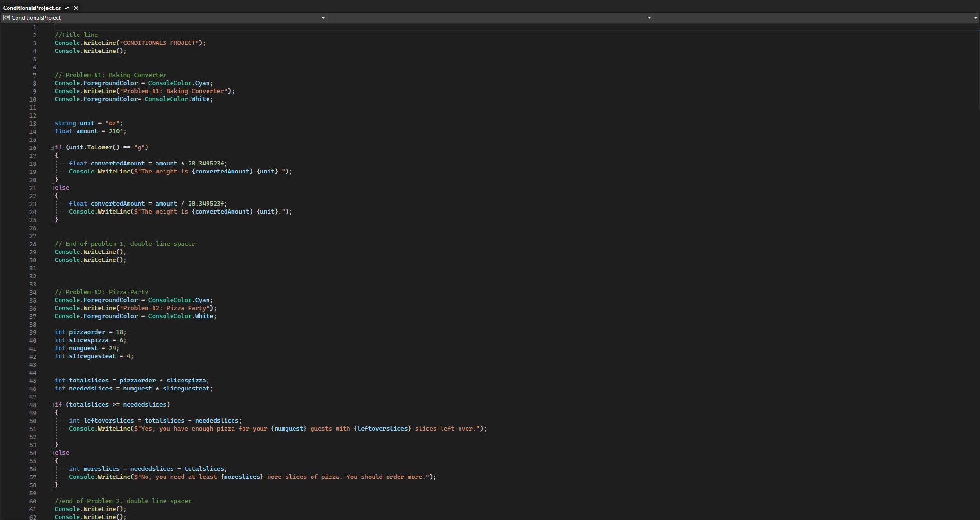The width and height of the screenshot is (980, 520).
Task: Open the rightmost members navigation dropdown
Action: pyautogui.click(x=975, y=18)
